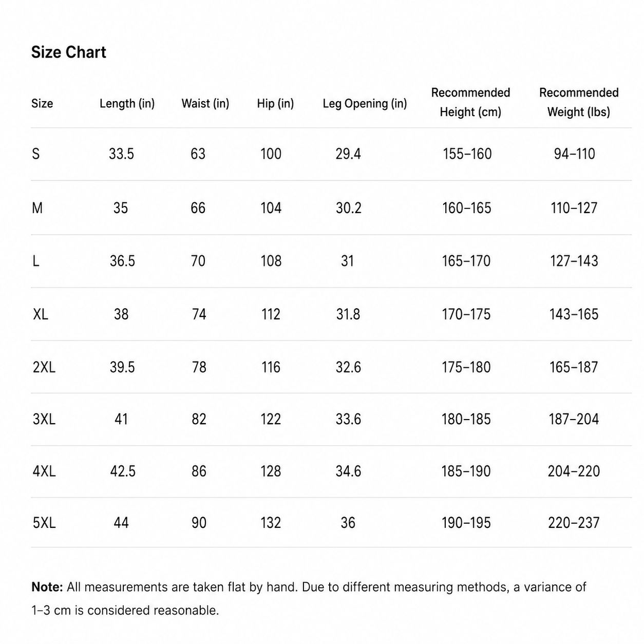Click the Leg Opening (in) header

365,103
